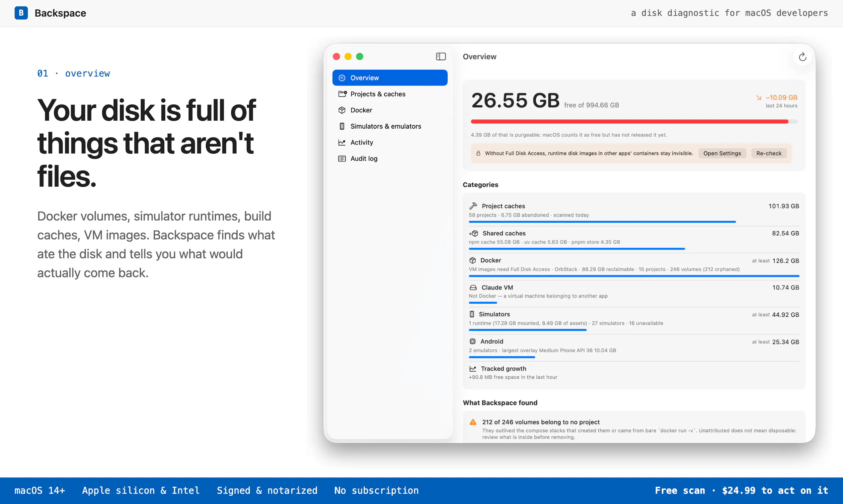
Task: Click the 26.55 GB free space value
Action: click(515, 100)
